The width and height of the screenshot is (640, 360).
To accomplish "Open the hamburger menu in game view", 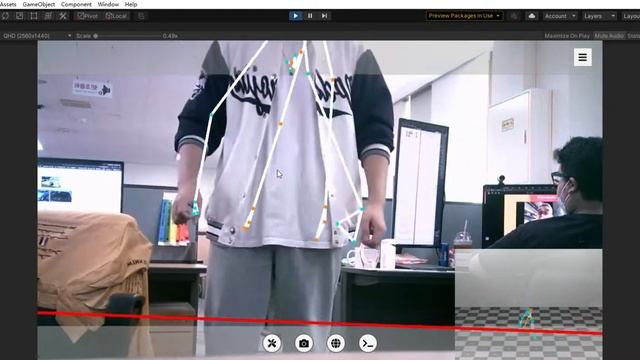I will click(582, 58).
